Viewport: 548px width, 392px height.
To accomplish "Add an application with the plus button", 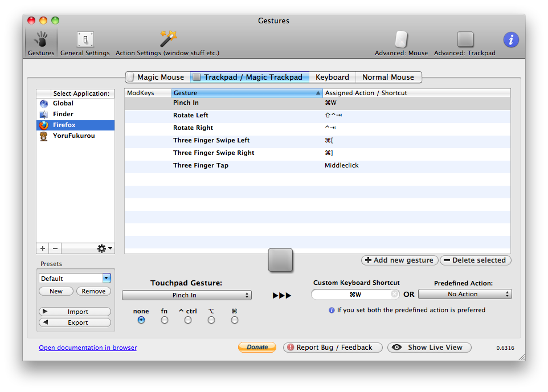I will pos(43,248).
